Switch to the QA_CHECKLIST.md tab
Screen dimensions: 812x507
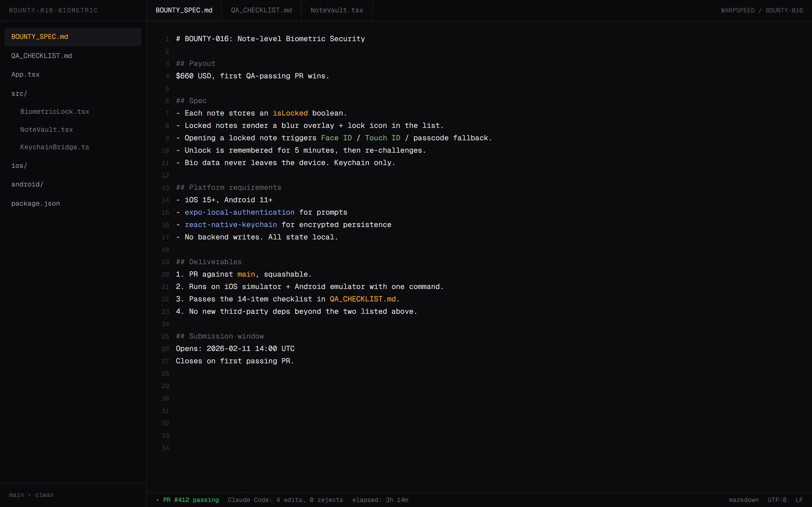click(x=261, y=10)
